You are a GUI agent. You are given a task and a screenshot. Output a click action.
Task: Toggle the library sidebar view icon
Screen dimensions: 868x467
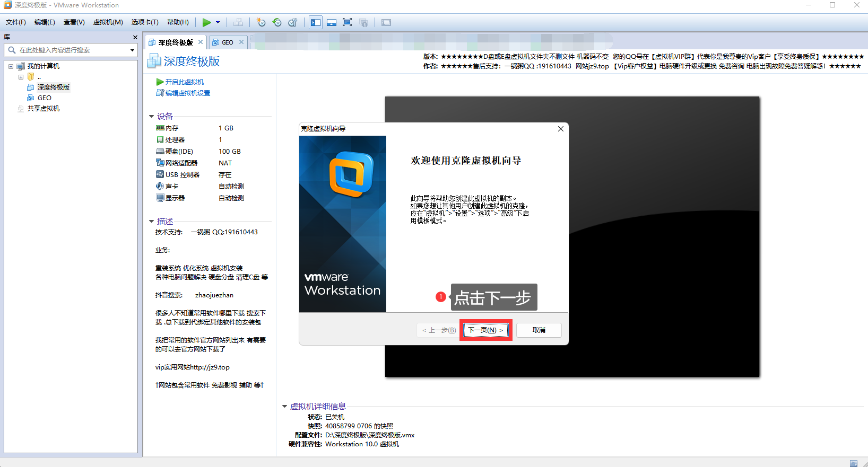316,22
